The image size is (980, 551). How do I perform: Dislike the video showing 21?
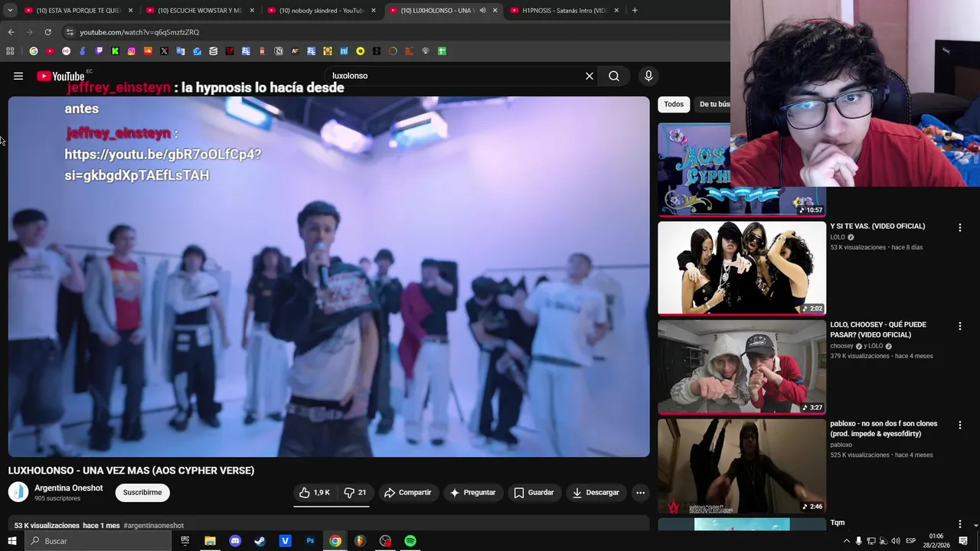tap(354, 492)
